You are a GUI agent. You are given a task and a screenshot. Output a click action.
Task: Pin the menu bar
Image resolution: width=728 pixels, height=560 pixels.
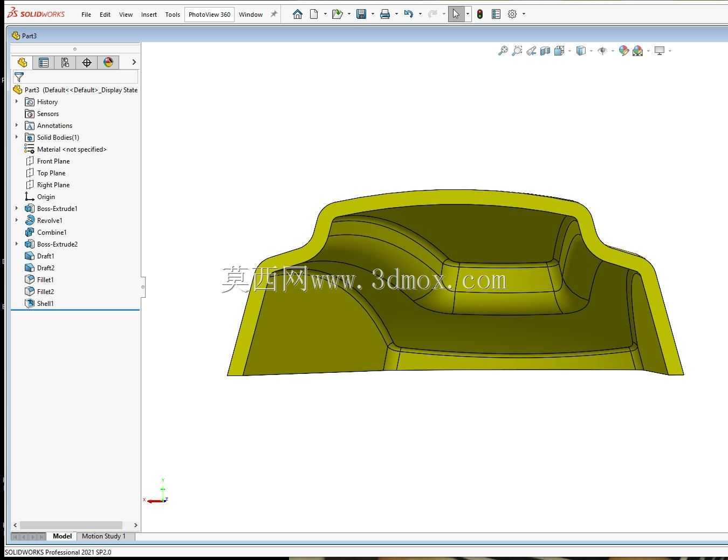point(274,14)
